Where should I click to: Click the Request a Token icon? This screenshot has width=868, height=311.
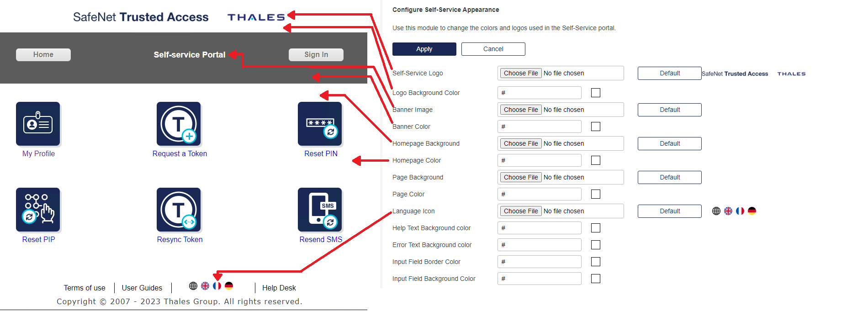179,124
